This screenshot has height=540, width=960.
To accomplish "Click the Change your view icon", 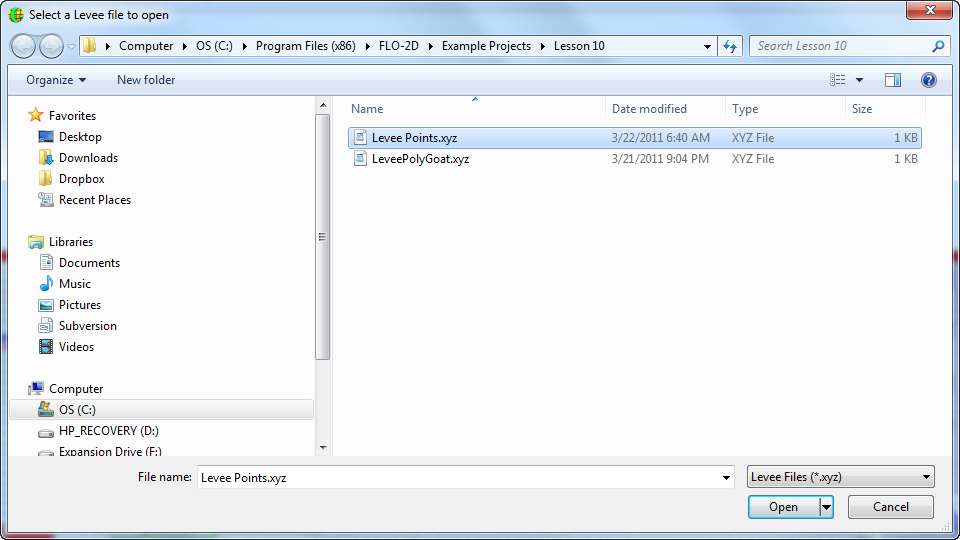I will tap(838, 80).
